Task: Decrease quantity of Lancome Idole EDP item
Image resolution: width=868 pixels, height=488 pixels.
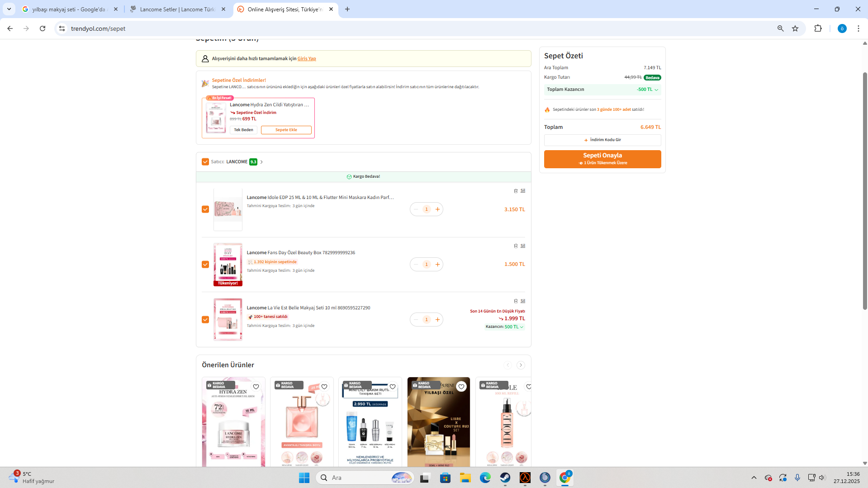Action: click(x=416, y=209)
